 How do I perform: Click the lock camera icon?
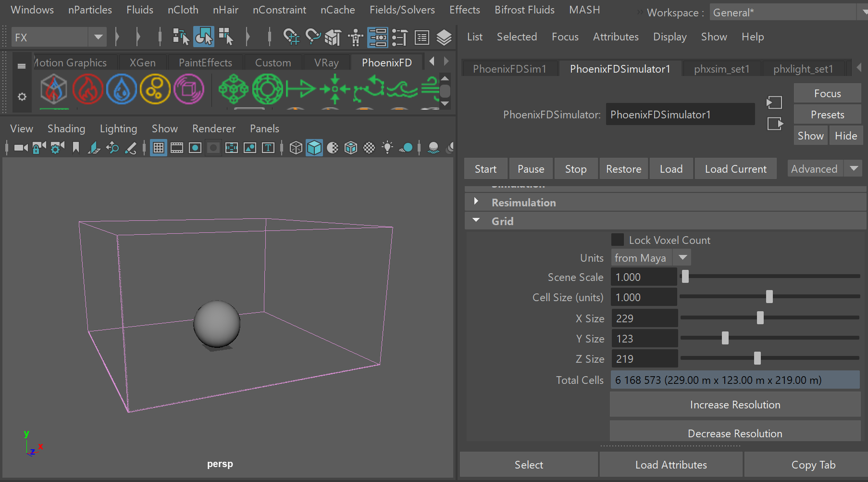[x=39, y=148]
